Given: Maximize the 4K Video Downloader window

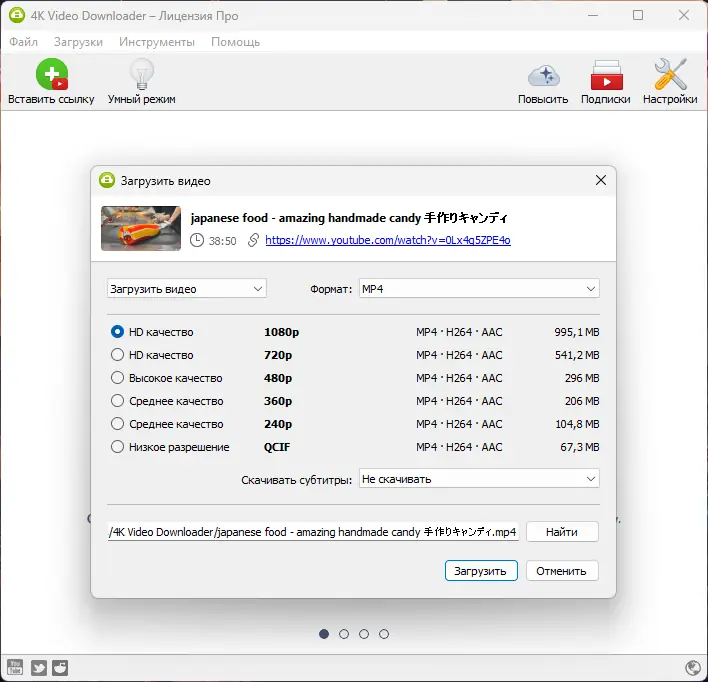Looking at the screenshot, I should [x=638, y=15].
